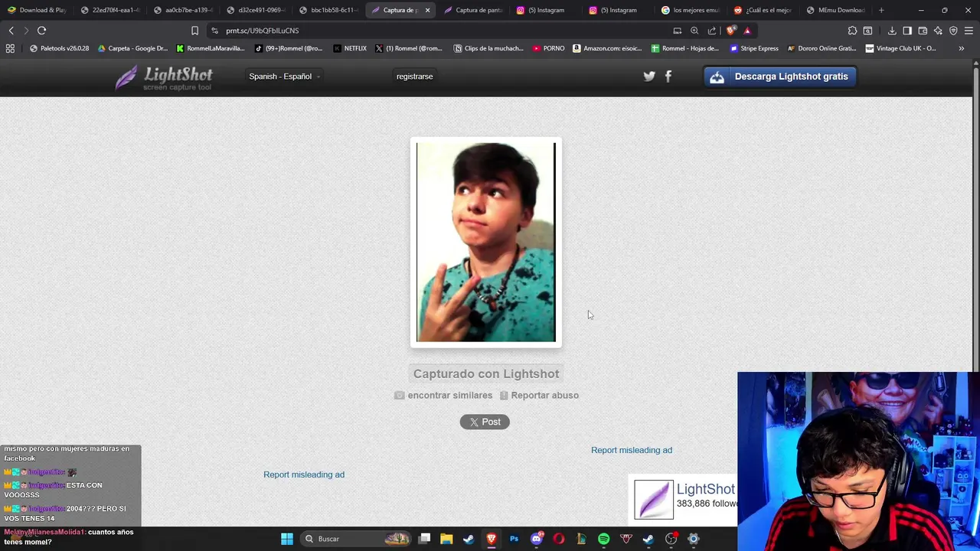Open the Lightshot Twitter bird icon
Viewport: 980px width, 551px height.
649,77
